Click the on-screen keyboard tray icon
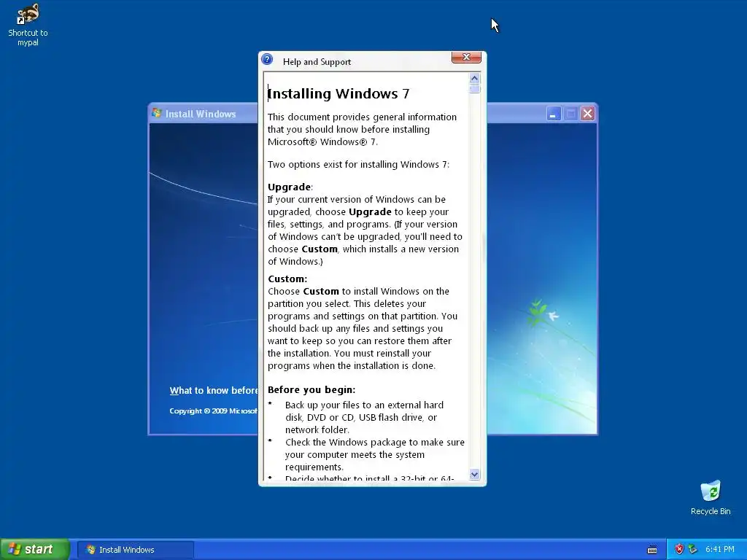 652,550
